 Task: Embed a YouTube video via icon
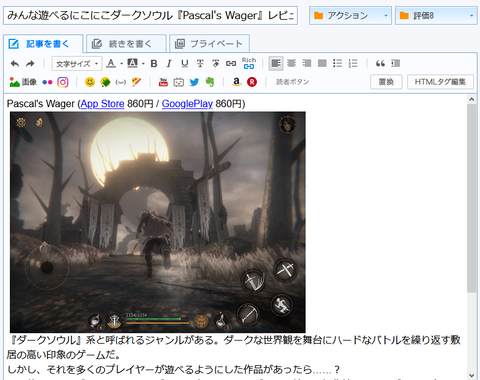pos(163,82)
